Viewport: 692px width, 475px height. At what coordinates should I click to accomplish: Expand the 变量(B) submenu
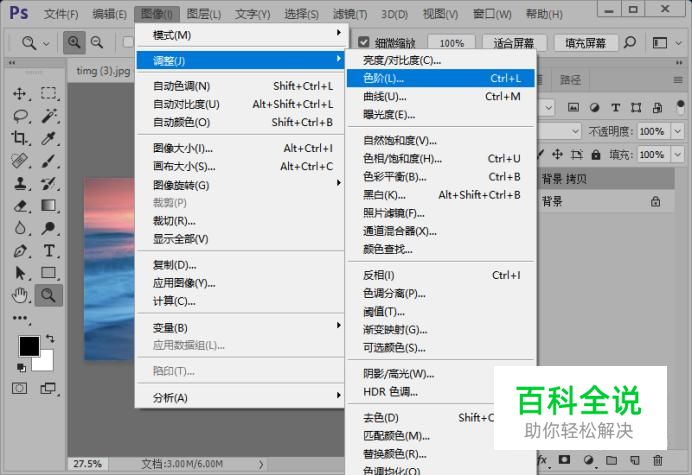(241, 328)
